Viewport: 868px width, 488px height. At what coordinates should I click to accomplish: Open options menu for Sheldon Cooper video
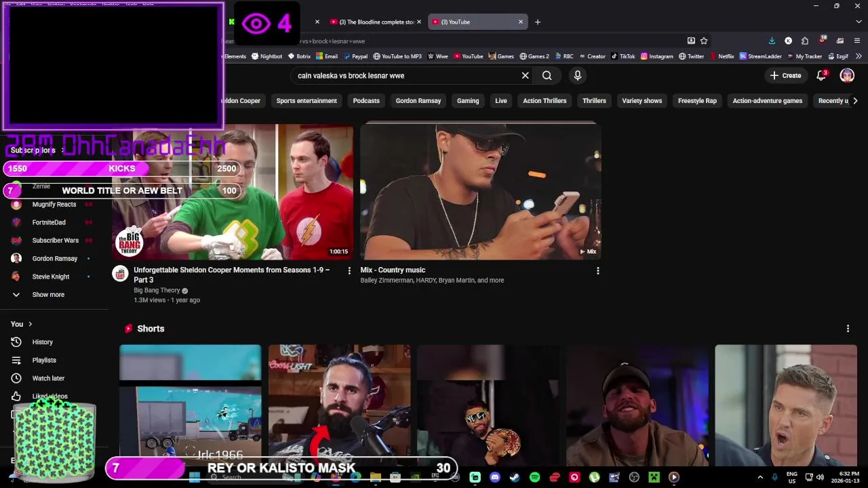coord(349,270)
